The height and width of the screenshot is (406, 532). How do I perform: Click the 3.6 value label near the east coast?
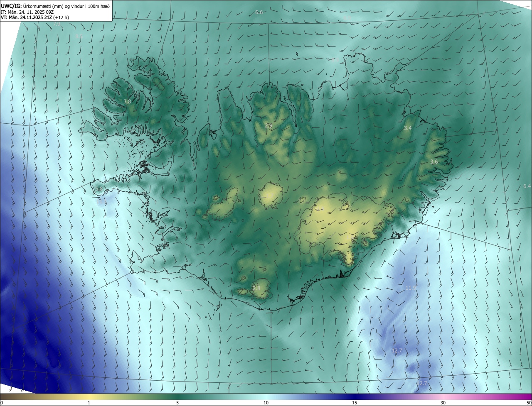point(434,161)
